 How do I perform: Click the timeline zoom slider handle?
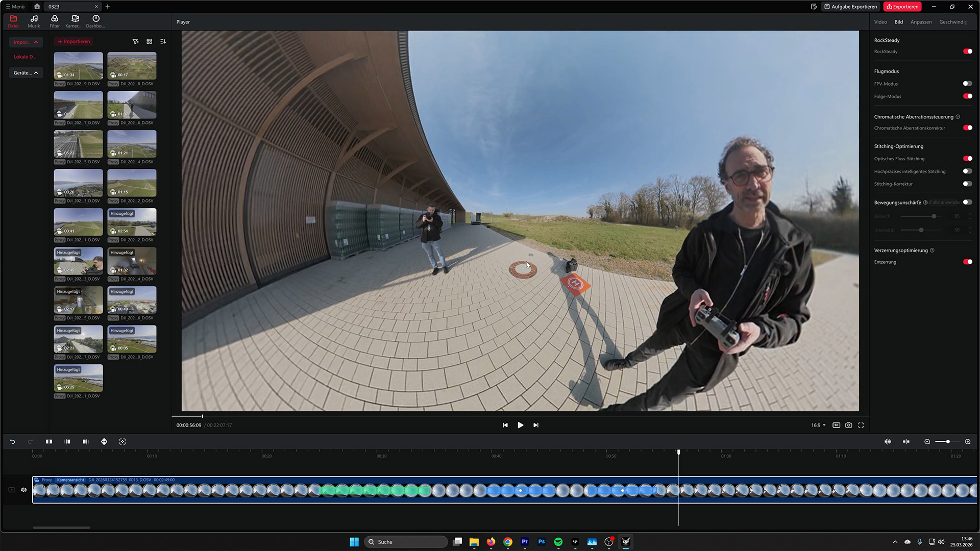948,442
